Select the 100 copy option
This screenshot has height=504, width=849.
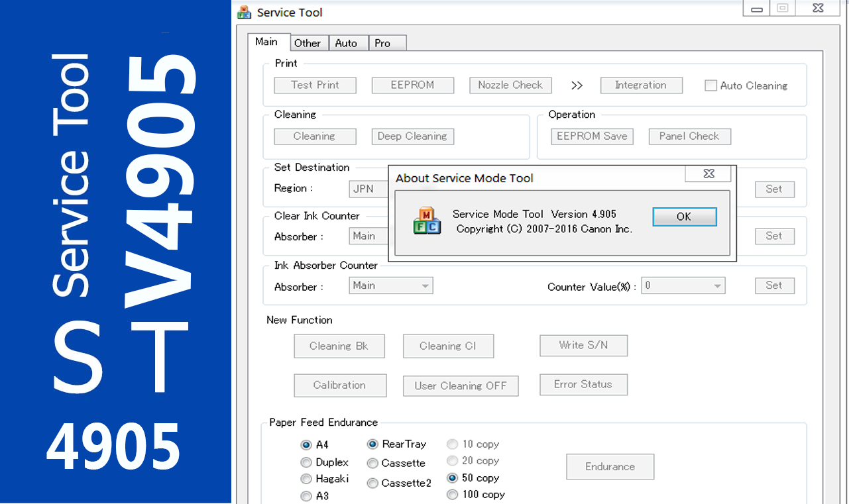click(x=452, y=495)
